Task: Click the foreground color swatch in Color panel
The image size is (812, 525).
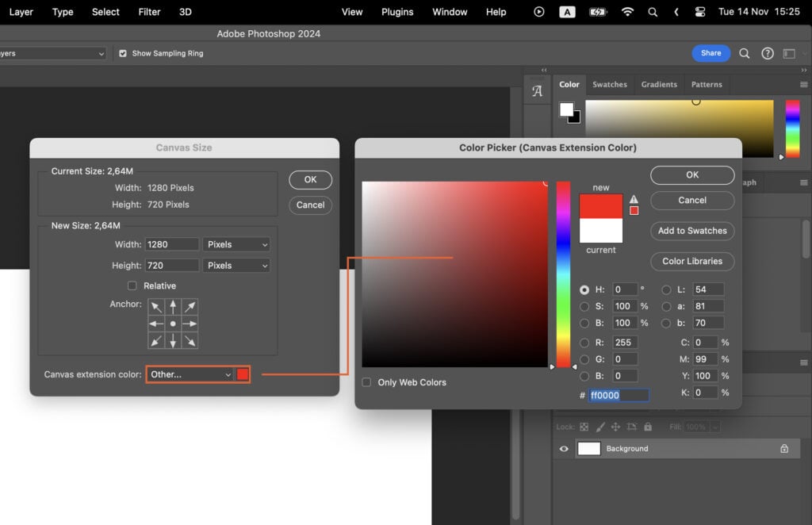Action: [x=566, y=109]
